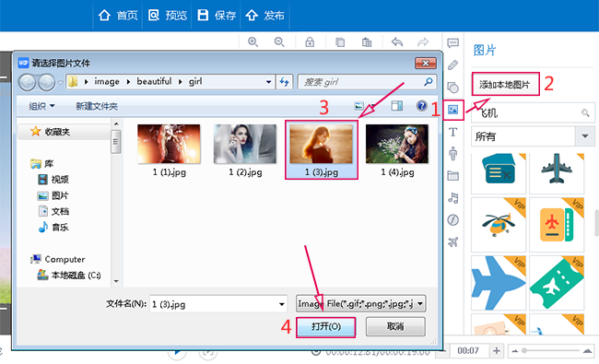
Task: Refresh the folder in the file dialog
Action: pyautogui.click(x=284, y=82)
